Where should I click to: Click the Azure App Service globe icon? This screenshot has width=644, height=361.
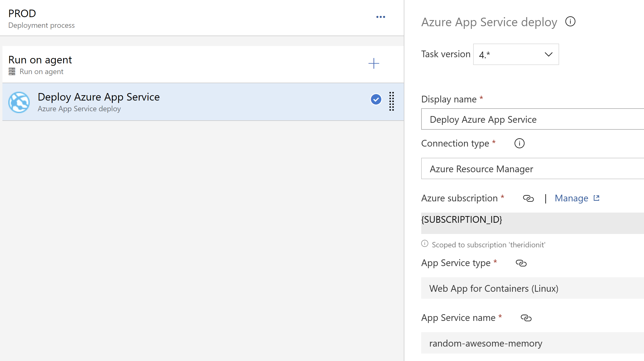tap(19, 102)
